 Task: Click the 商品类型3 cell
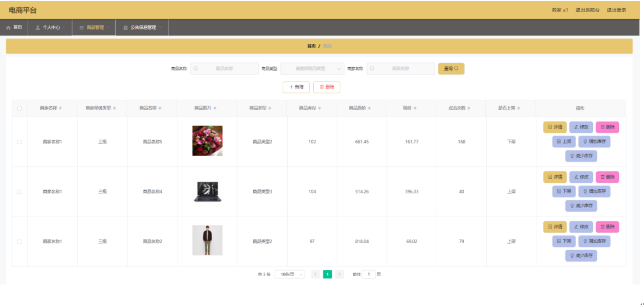[263, 192]
